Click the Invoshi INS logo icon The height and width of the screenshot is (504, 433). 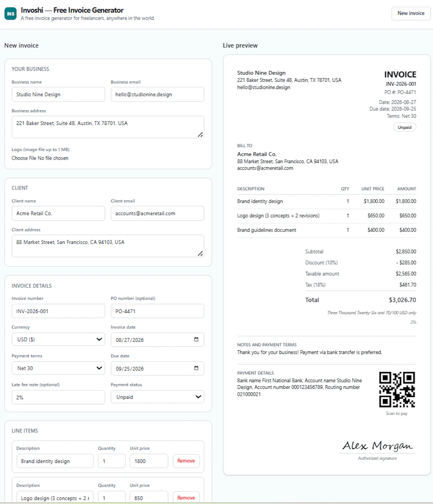coord(11,14)
